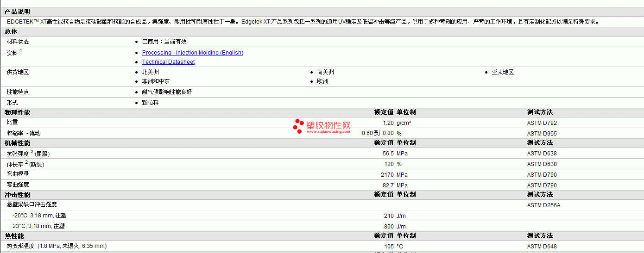Click the 产品说明 section header
Image resolution: width=644 pixels, height=253 pixels.
(17, 12)
